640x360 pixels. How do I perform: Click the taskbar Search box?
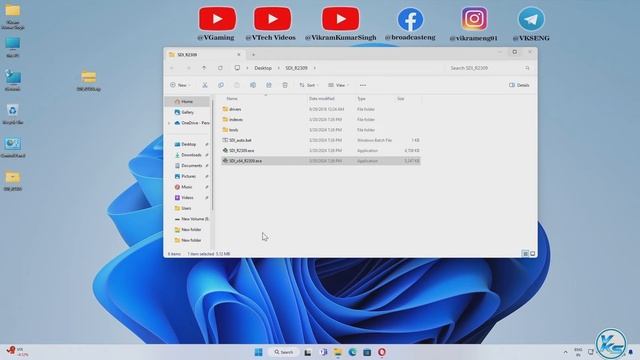[284, 352]
